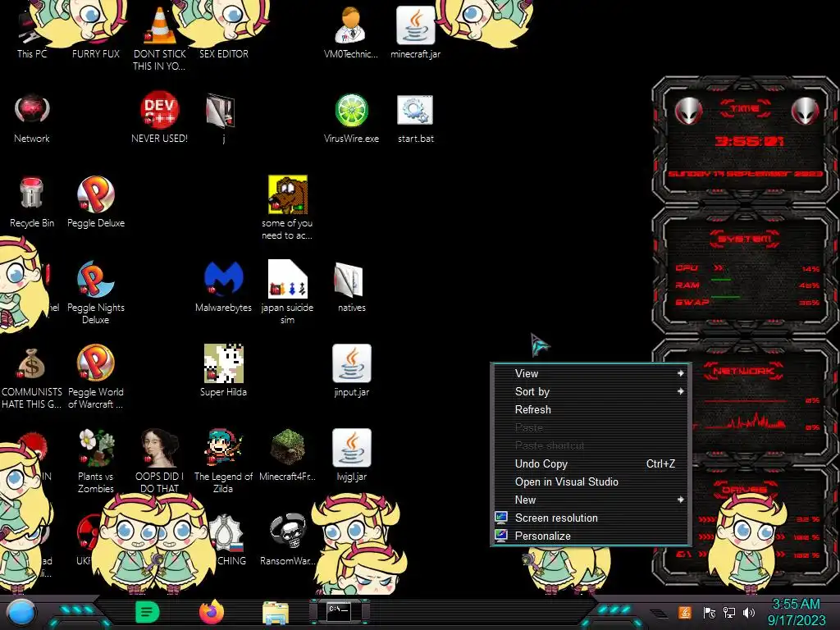Select the This PC desktop icon
Viewport: 840px width, 630px height.
(x=32, y=32)
